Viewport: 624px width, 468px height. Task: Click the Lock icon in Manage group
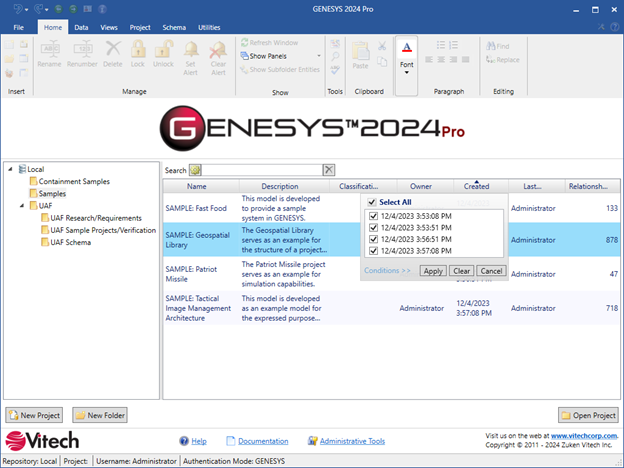138,50
